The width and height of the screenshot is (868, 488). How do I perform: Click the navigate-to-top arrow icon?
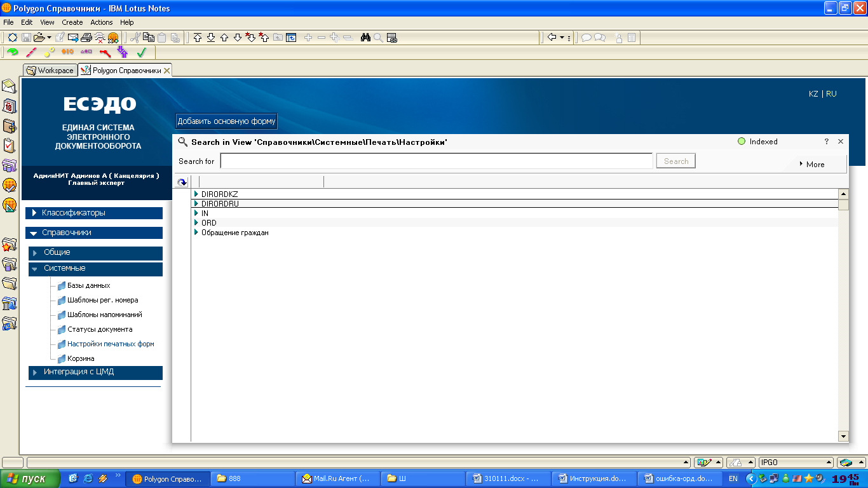(x=198, y=37)
